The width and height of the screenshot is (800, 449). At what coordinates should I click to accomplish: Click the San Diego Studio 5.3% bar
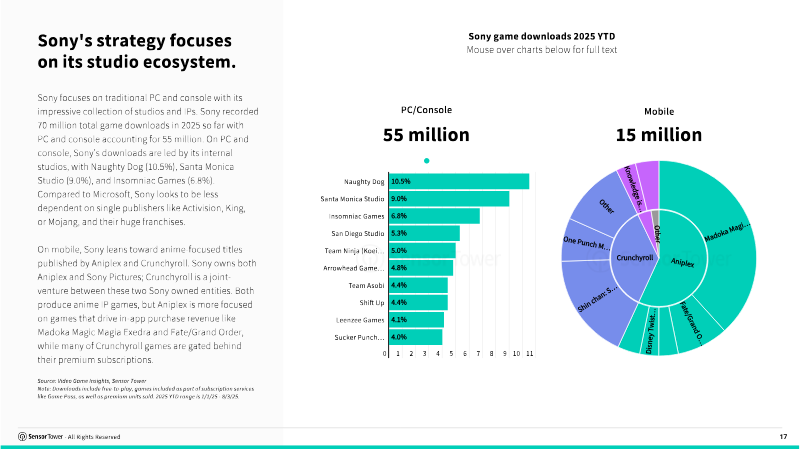click(424, 233)
